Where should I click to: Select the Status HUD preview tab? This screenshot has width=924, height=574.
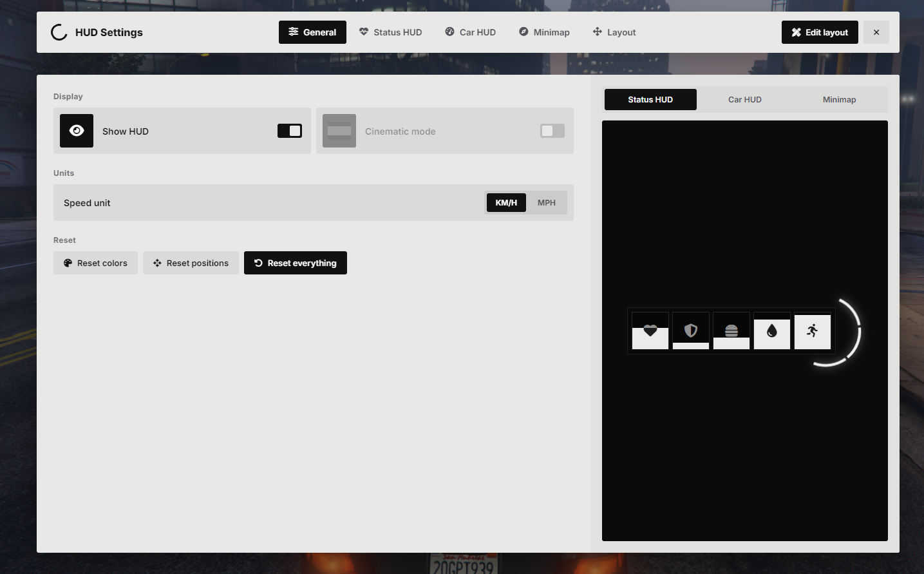(650, 99)
